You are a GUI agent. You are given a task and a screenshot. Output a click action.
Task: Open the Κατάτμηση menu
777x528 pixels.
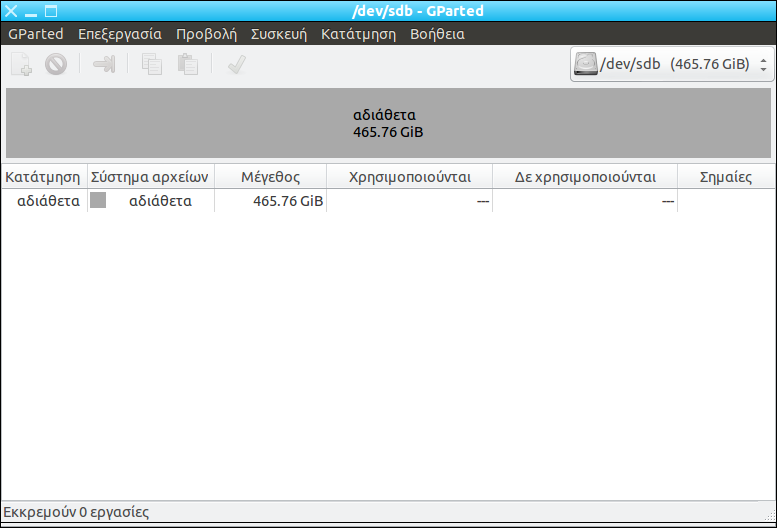click(358, 34)
